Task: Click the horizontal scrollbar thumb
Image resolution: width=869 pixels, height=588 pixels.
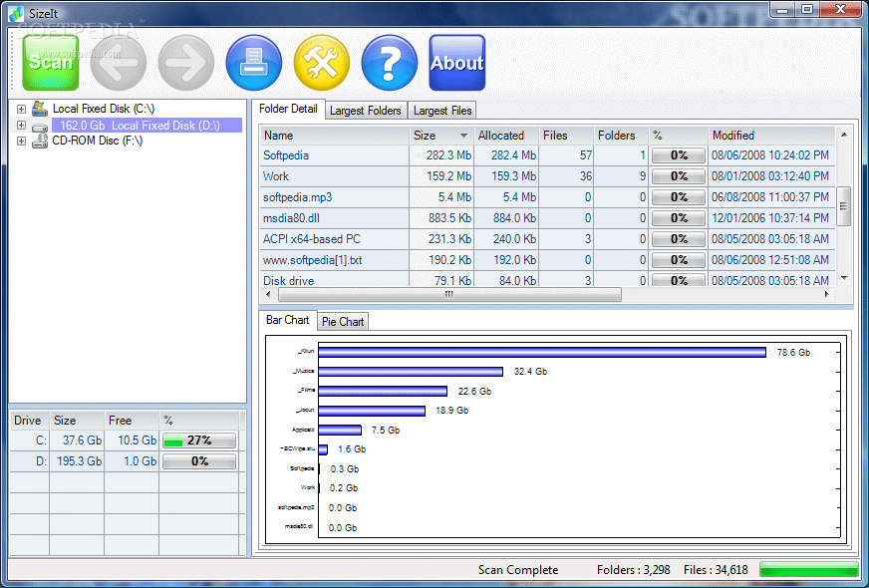Action: (x=449, y=295)
